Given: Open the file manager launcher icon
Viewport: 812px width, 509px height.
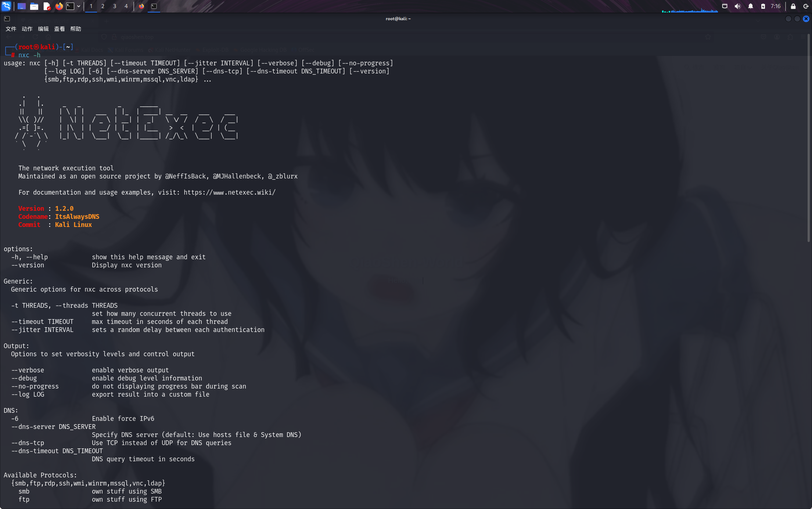Looking at the screenshot, I should pyautogui.click(x=34, y=6).
